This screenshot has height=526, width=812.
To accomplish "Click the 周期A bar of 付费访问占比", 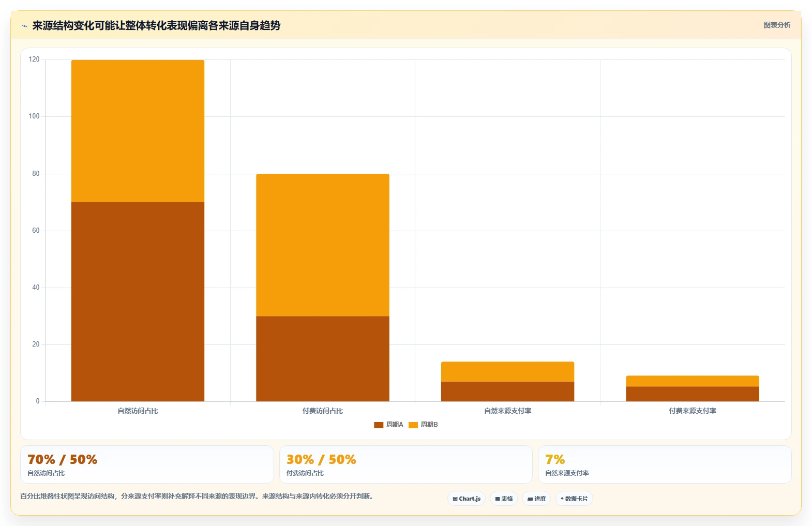I will click(323, 358).
